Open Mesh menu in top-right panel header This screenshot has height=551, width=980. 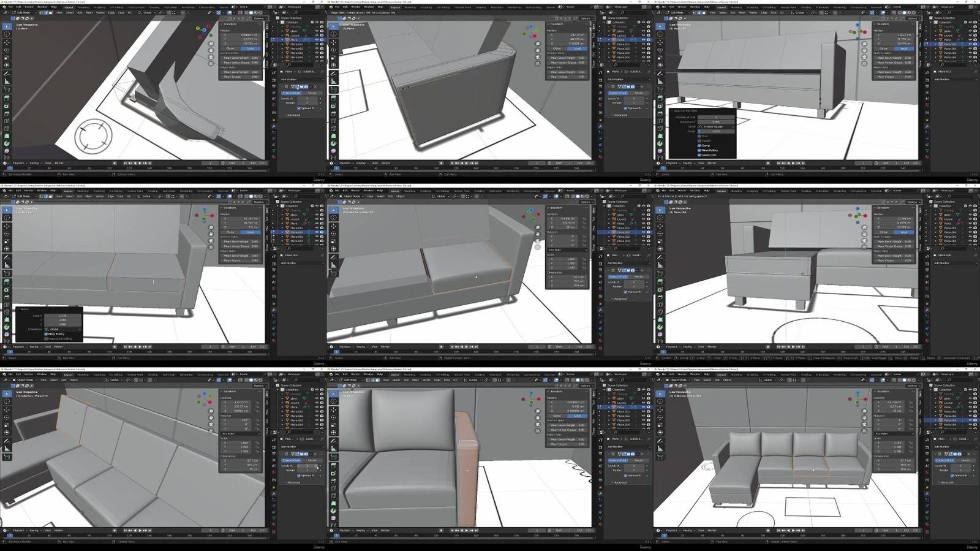[742, 12]
